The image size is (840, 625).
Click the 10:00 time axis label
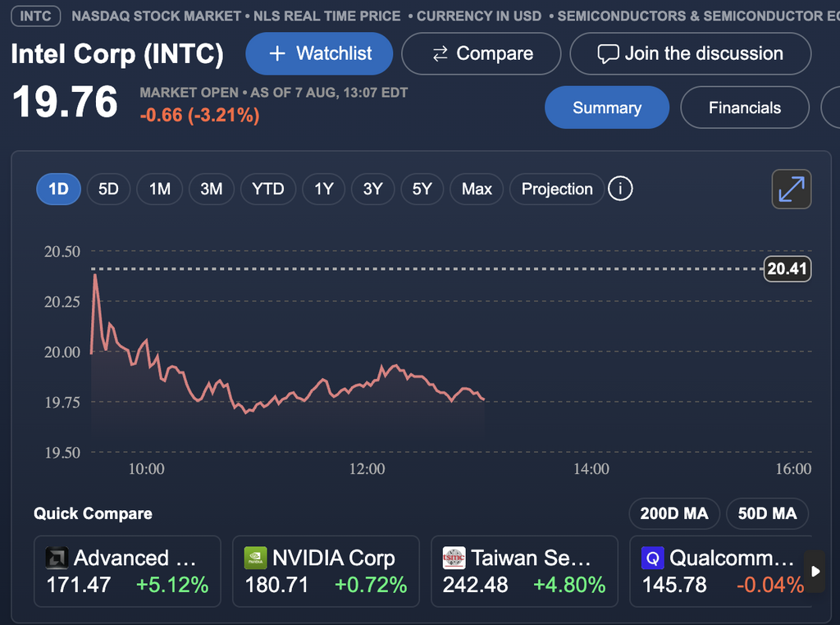pos(146,469)
